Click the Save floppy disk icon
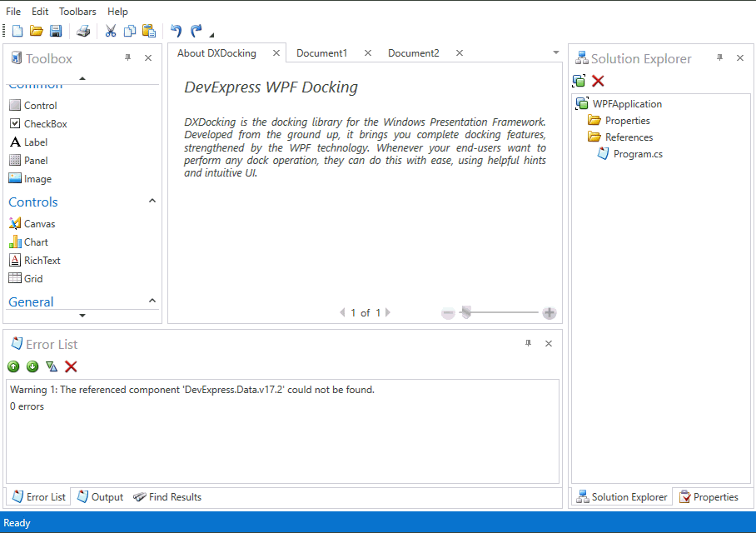The image size is (756, 533). pos(56,31)
